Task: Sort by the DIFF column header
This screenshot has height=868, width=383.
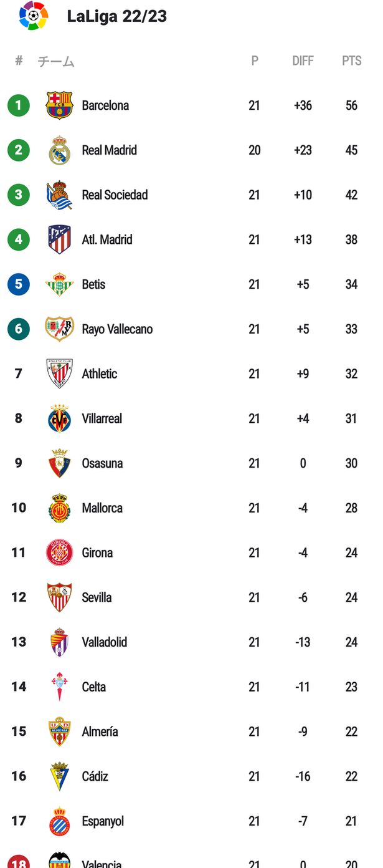Action: click(x=303, y=61)
